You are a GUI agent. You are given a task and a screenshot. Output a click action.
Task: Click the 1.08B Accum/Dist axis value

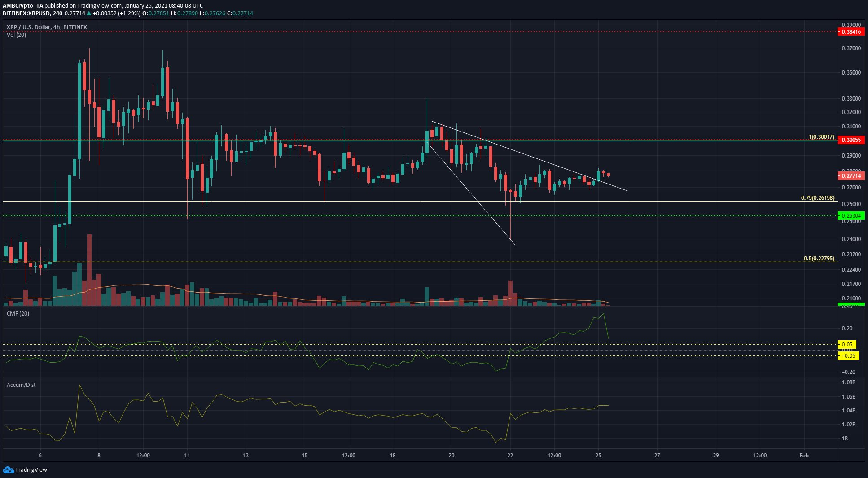coord(849,382)
